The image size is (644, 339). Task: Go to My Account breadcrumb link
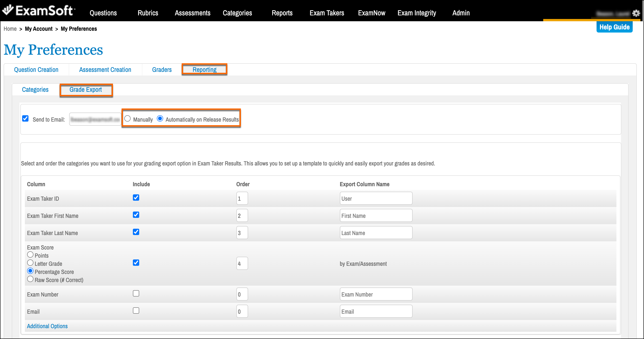(39, 29)
